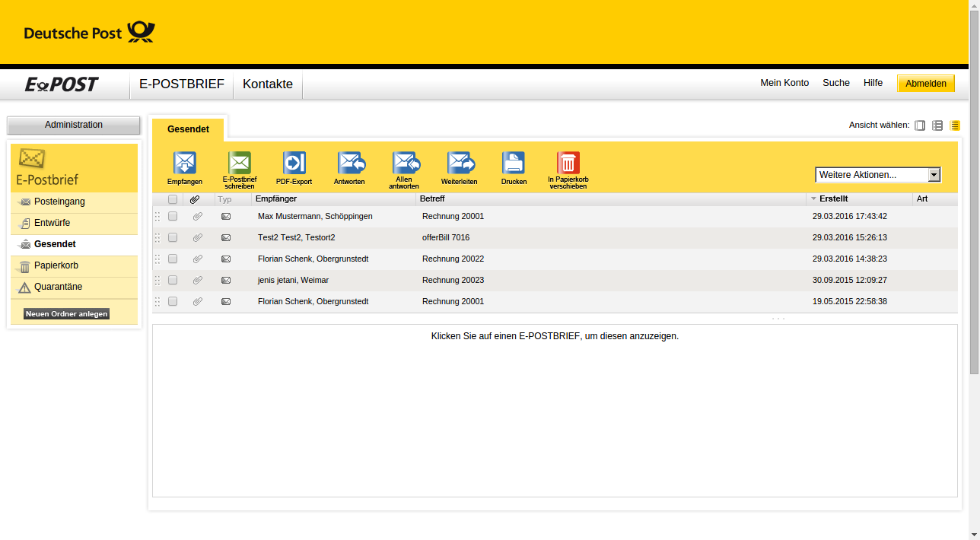Screen dimensions: 980x540
Task: Click drag handle of Rechnung 20022 row
Action: pyautogui.click(x=157, y=259)
